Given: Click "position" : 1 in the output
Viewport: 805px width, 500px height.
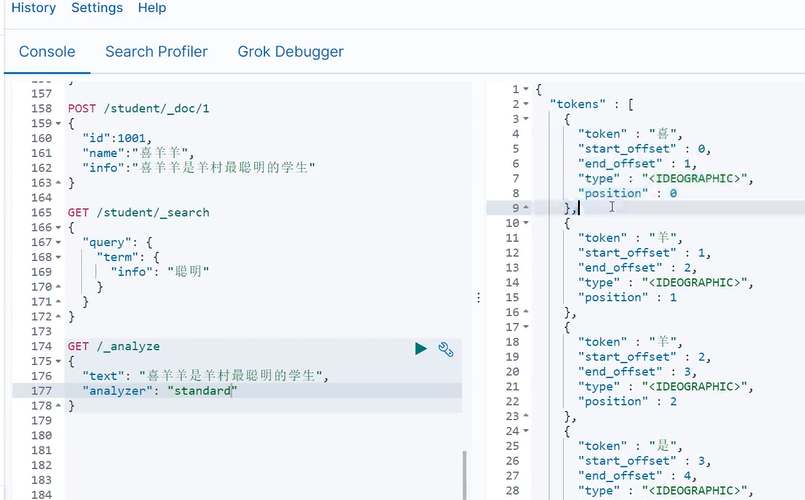Looking at the screenshot, I should click(x=627, y=298).
